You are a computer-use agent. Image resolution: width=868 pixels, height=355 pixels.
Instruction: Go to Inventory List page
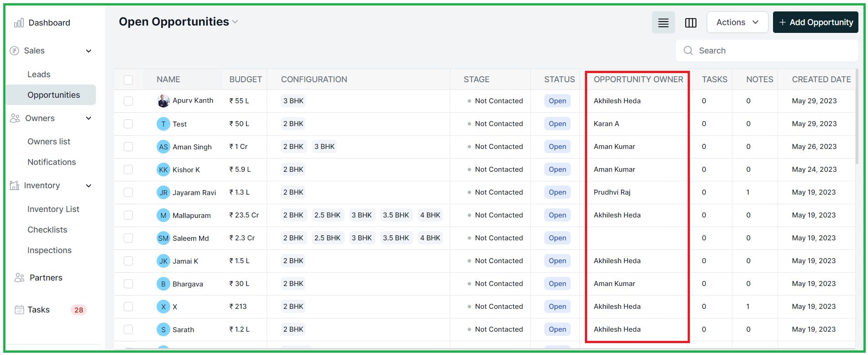[53, 209]
